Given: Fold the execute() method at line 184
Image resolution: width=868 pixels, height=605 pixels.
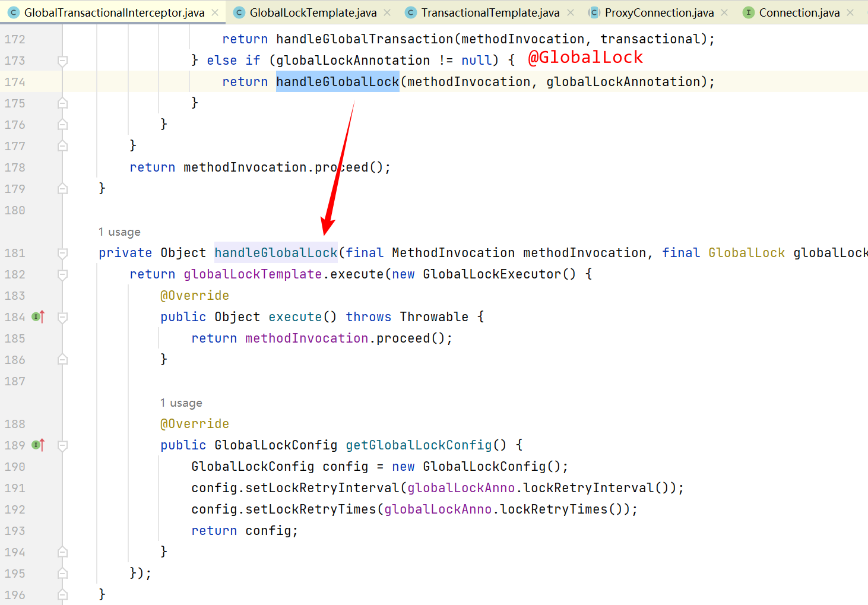Looking at the screenshot, I should 62,318.
